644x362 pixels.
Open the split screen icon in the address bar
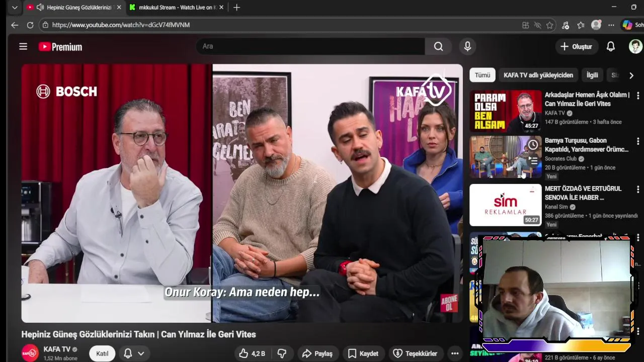tap(525, 25)
